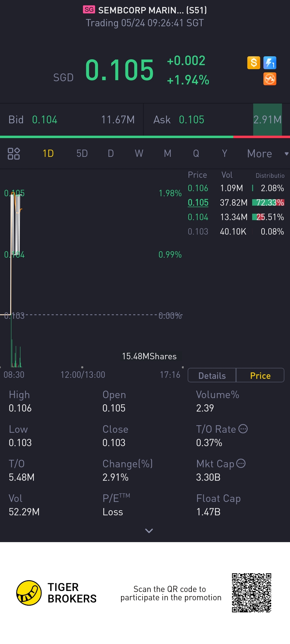This screenshot has width=290, height=644.
Task: Tap the Float Cap 1.47B field
Action: [x=218, y=505]
